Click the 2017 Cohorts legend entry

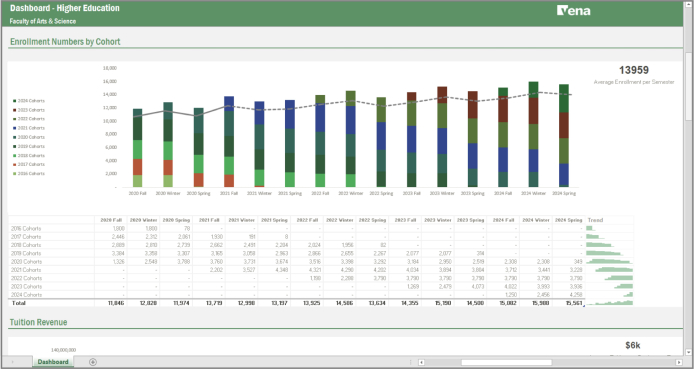(29, 164)
